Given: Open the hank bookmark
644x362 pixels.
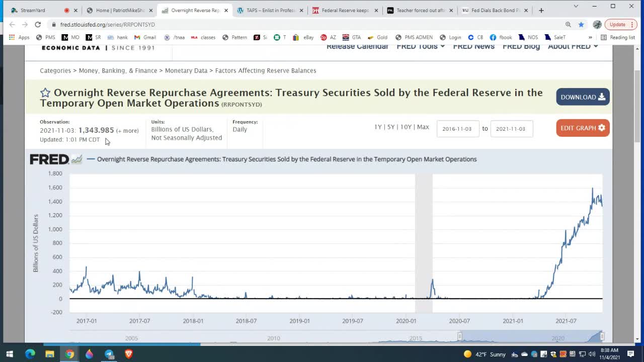Looking at the screenshot, I should pos(118,37).
